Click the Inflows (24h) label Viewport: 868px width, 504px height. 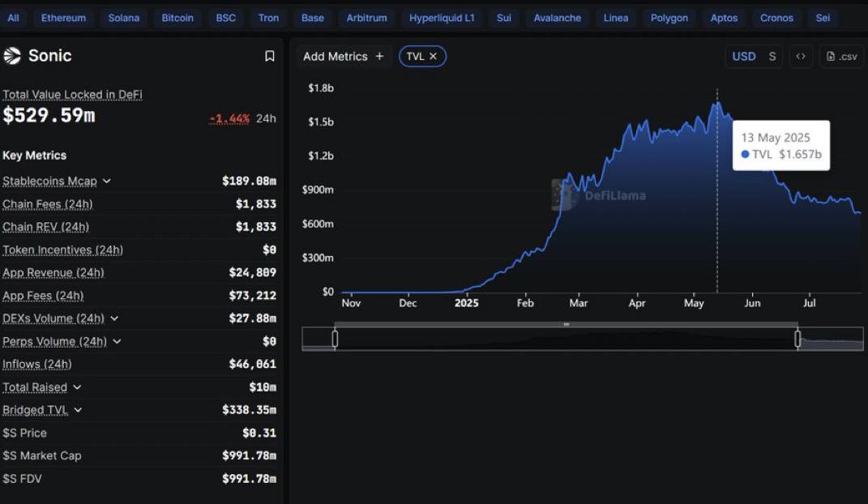(x=37, y=364)
